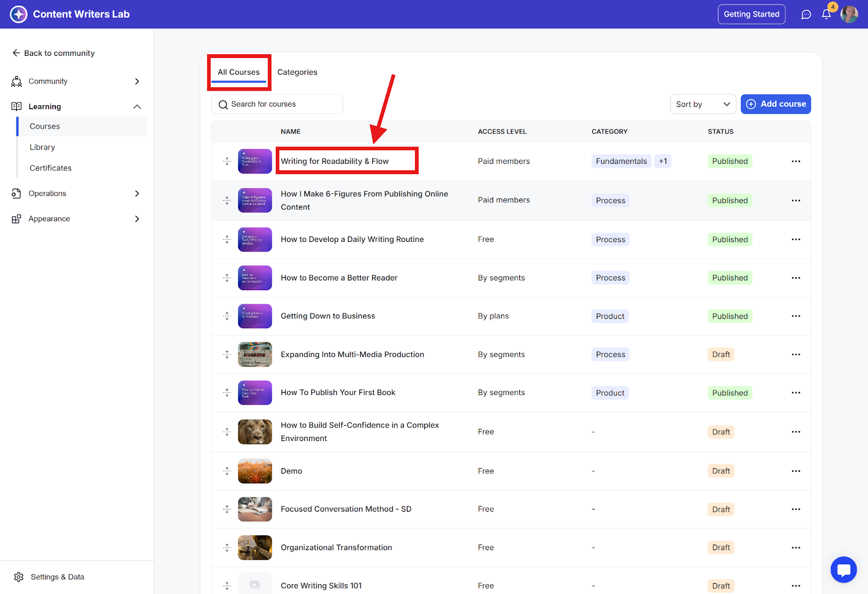This screenshot has width=868, height=594.
Task: Switch to the Categories tab
Action: [297, 72]
